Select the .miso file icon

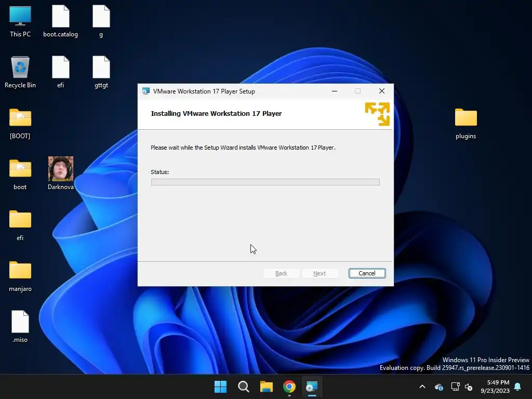pyautogui.click(x=20, y=327)
